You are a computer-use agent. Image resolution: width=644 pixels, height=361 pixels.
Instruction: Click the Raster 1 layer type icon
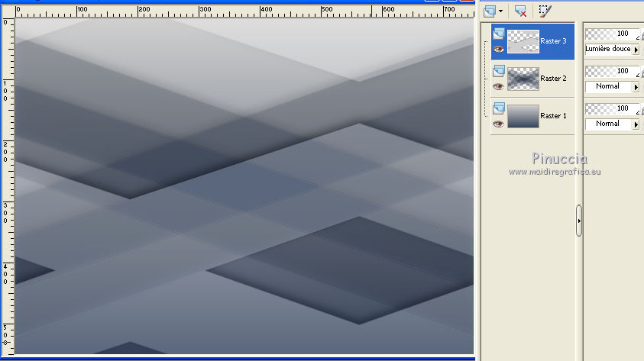(x=499, y=108)
